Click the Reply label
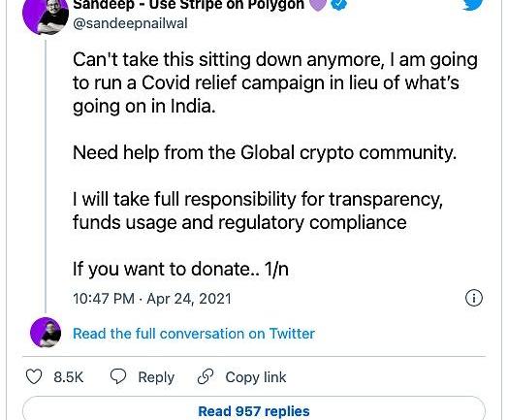Image resolution: width=508 pixels, height=420 pixels. tap(156, 377)
